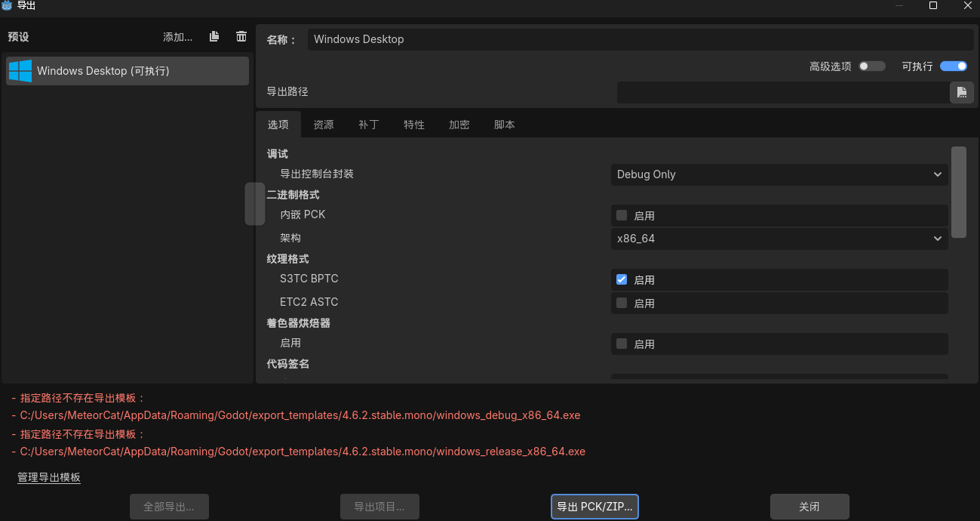This screenshot has width=980, height=521.
Task: Click the options panel vertical scrollbar
Action: tap(959, 193)
